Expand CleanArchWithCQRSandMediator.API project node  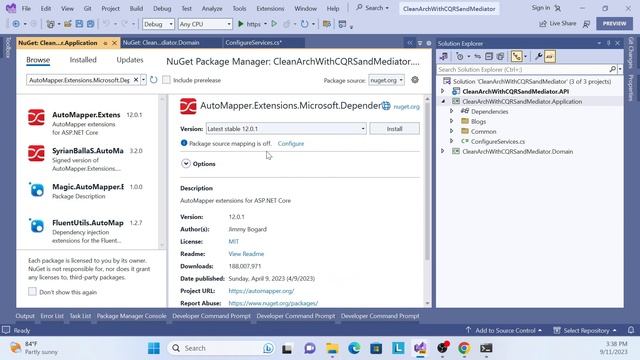pos(443,91)
